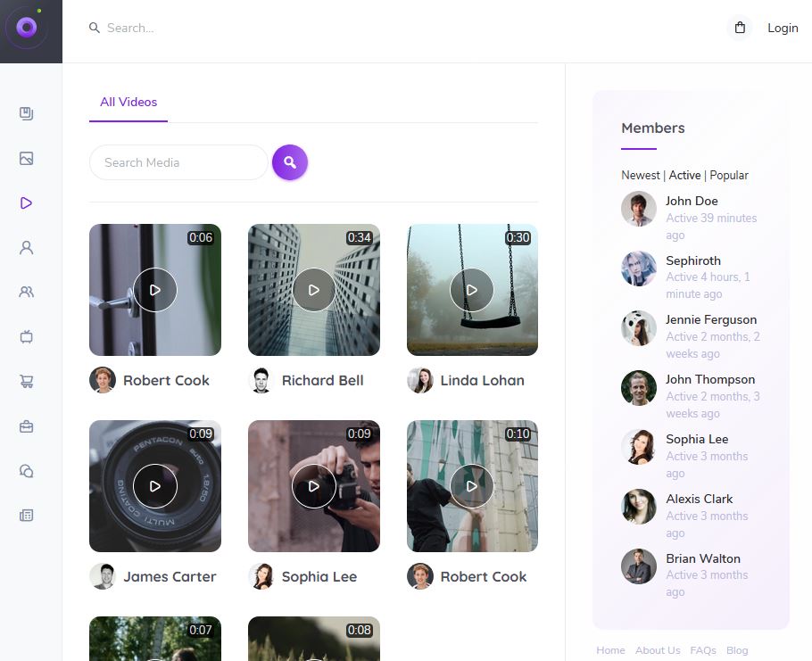Open the briefcase jobs sidebar icon

point(27,426)
